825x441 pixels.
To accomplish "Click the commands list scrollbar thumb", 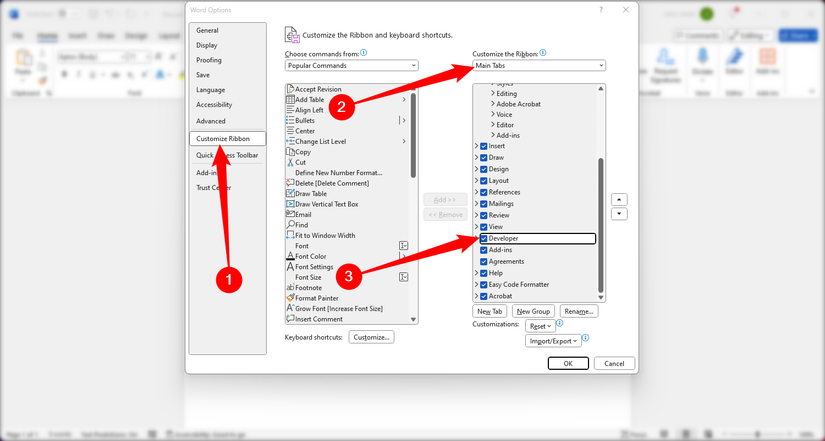I will click(413, 135).
